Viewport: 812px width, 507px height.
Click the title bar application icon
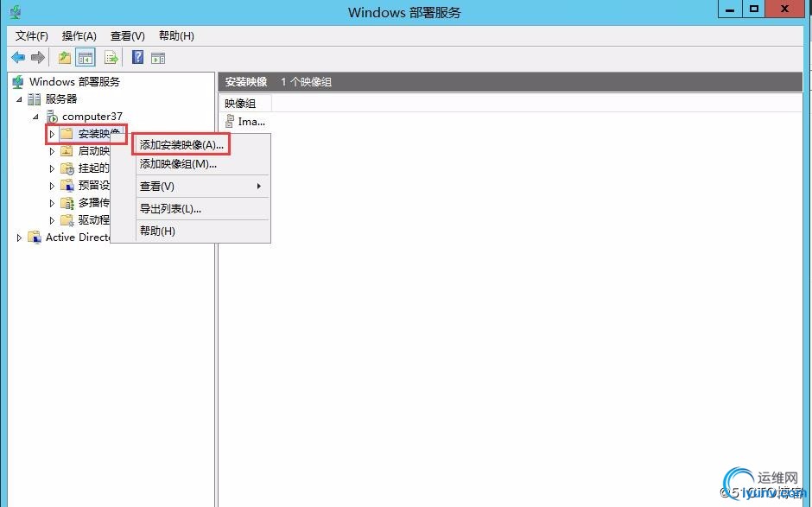pos(16,12)
